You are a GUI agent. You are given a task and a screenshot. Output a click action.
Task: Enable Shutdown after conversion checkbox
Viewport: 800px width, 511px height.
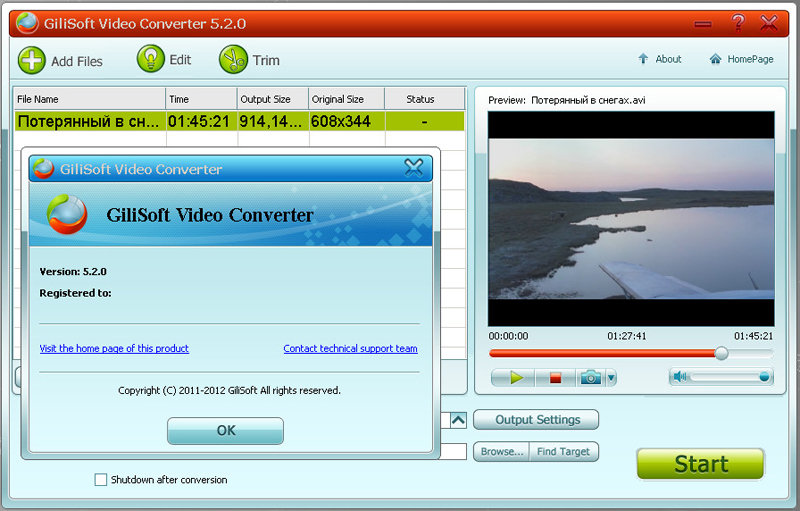click(x=101, y=480)
